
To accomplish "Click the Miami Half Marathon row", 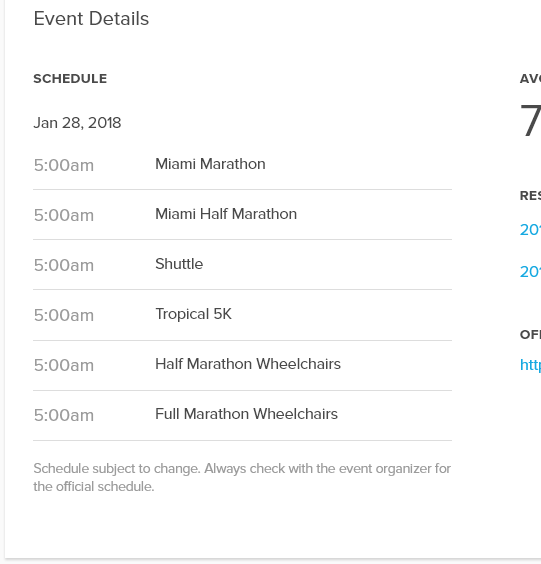I will point(242,215).
